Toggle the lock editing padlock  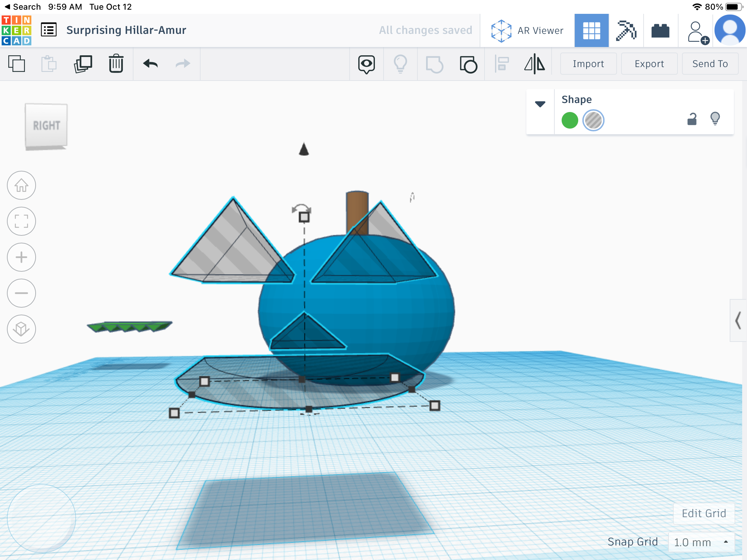692,119
